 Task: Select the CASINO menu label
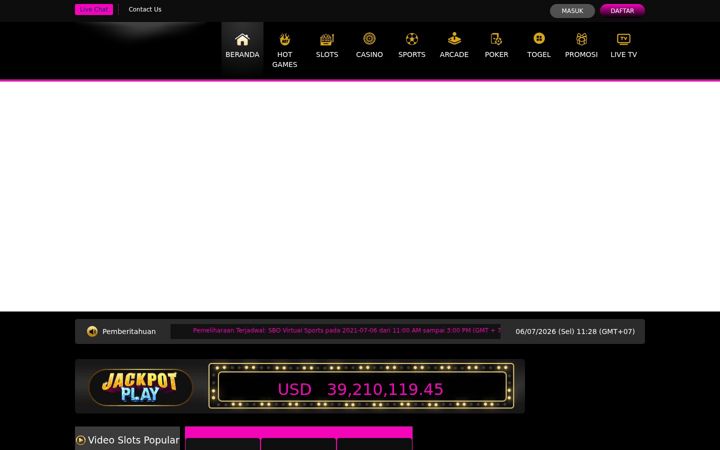pyautogui.click(x=369, y=54)
